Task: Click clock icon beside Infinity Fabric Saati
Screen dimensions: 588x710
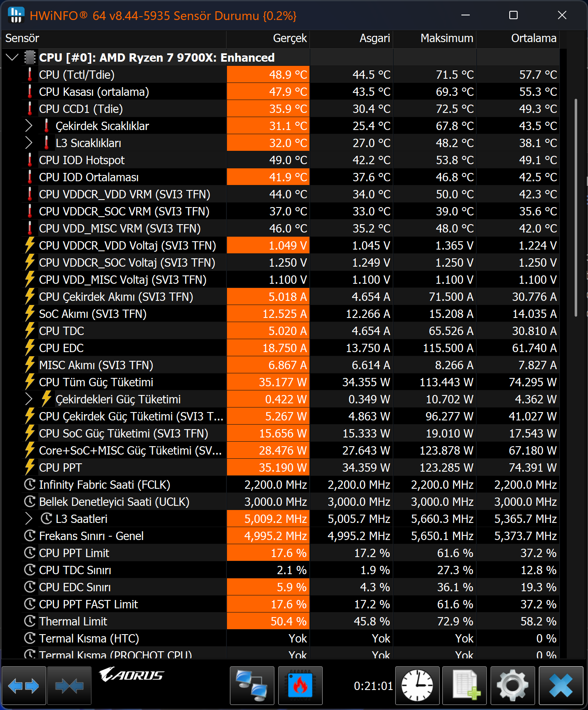Action: [x=30, y=485]
